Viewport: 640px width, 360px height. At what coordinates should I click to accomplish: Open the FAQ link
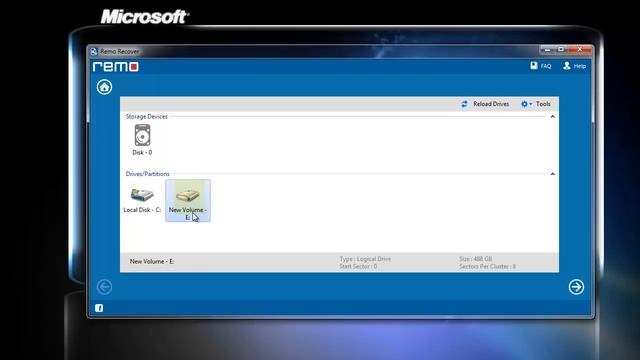pos(540,66)
